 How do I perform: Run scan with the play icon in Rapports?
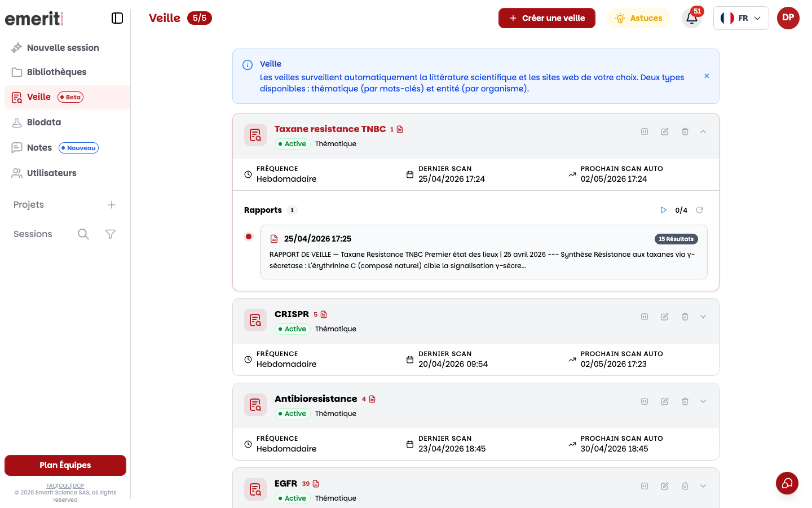(x=664, y=210)
